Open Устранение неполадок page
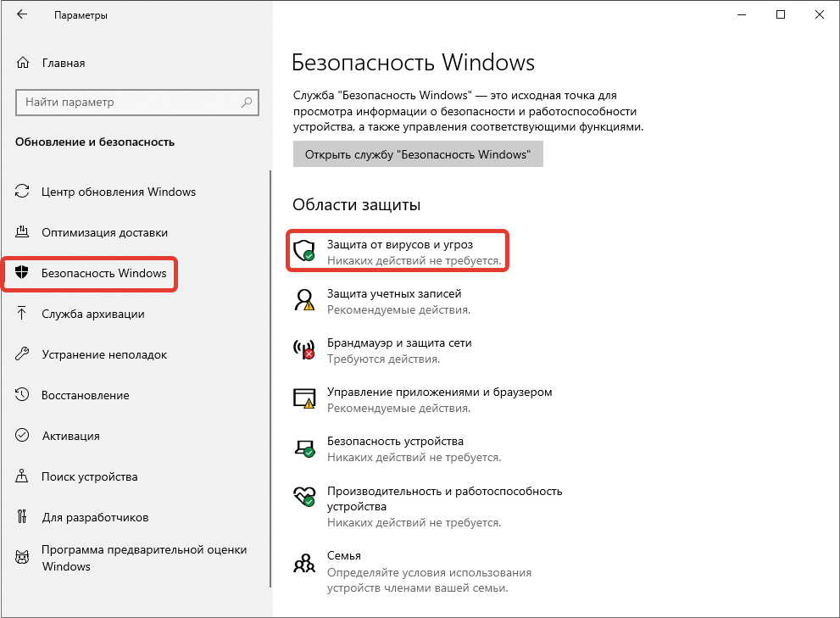 pos(104,354)
